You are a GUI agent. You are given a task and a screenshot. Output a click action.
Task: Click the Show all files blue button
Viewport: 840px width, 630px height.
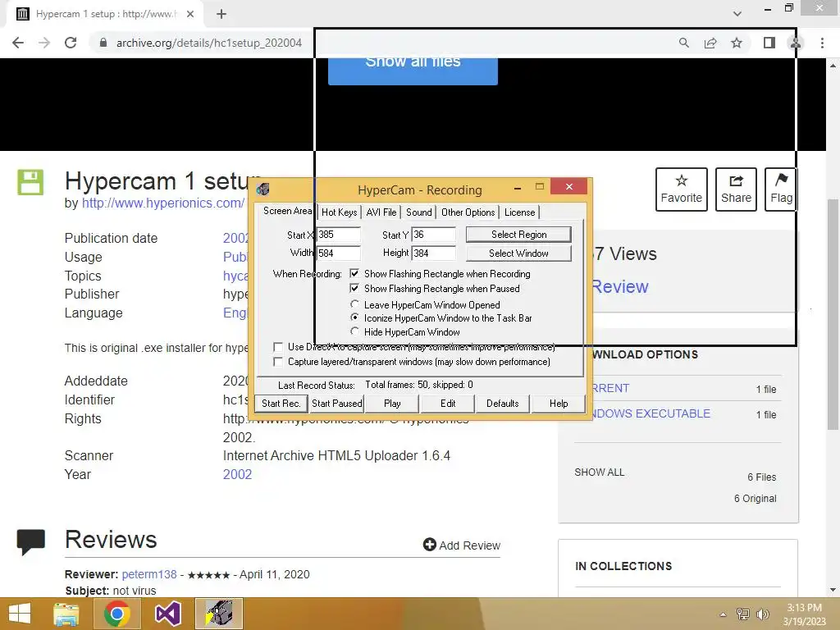pos(413,71)
